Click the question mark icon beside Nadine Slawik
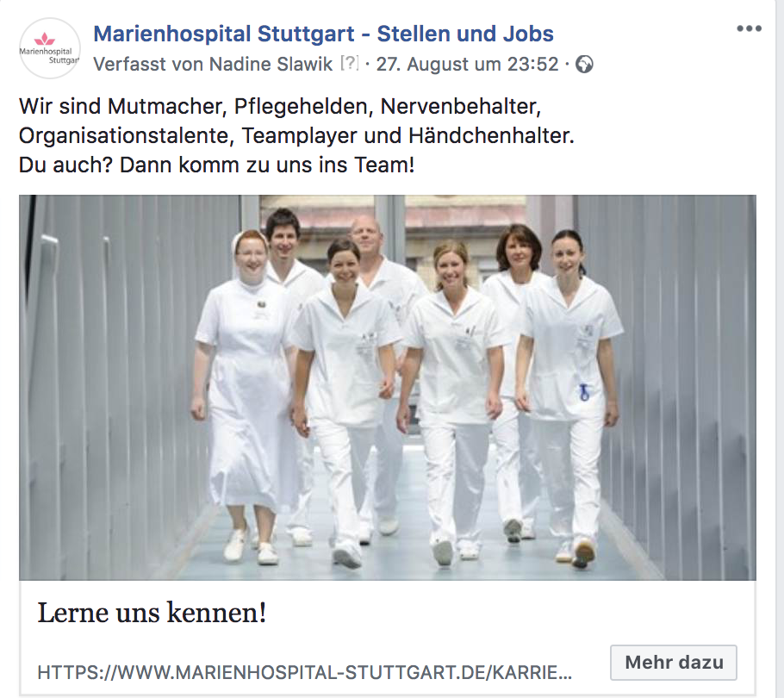 pos(350,63)
